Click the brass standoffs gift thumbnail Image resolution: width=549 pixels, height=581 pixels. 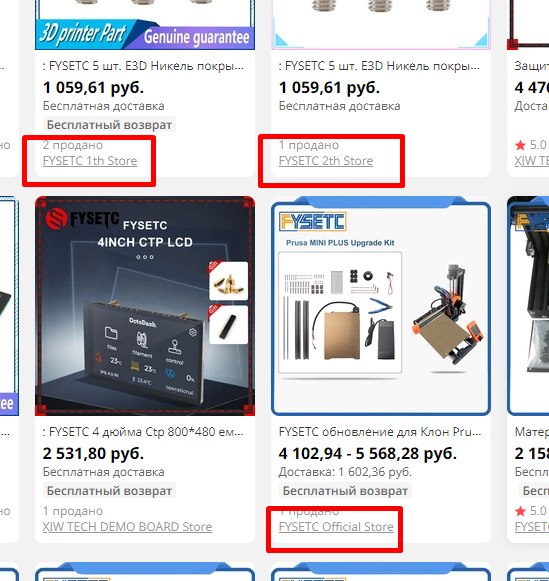point(229,281)
